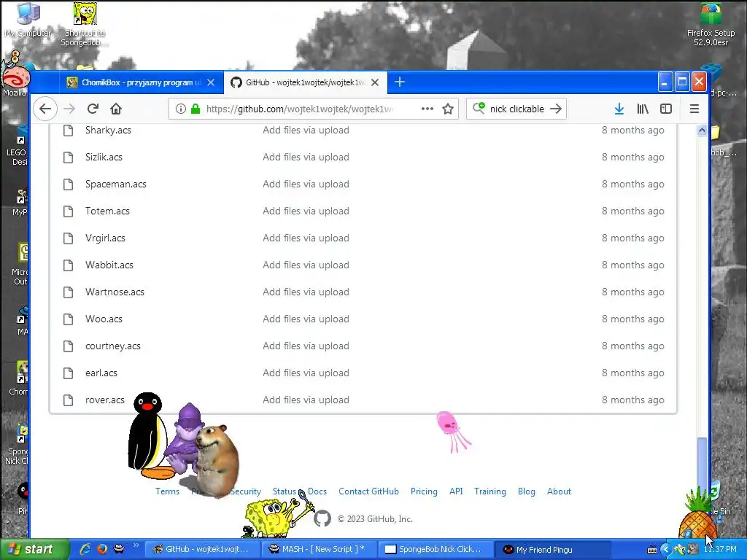This screenshot has height=560, width=747.
Task: Launch Firefox from the quick launch bar
Action: click(102, 549)
